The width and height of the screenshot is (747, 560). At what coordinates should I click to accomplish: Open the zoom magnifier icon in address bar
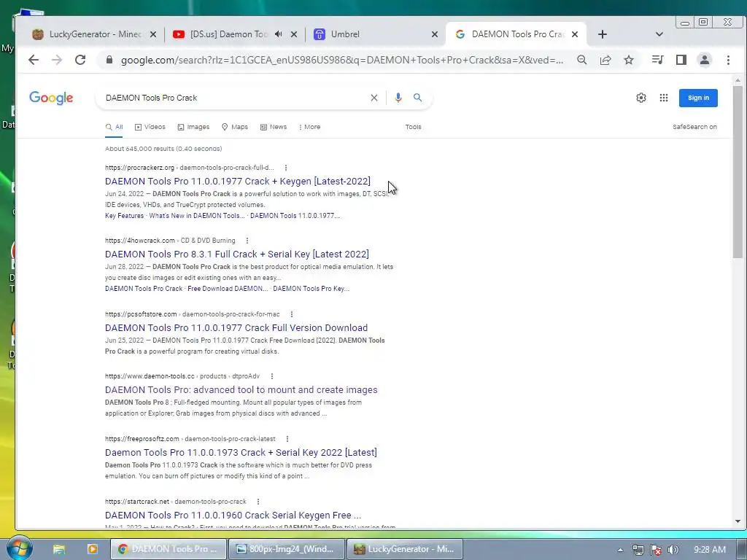coord(581,60)
